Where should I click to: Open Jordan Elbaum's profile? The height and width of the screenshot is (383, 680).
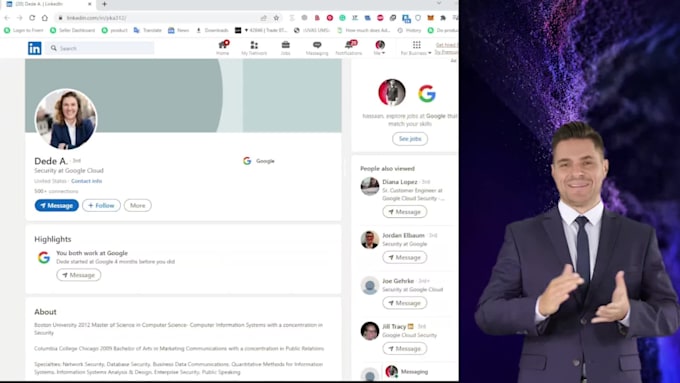(x=403, y=235)
